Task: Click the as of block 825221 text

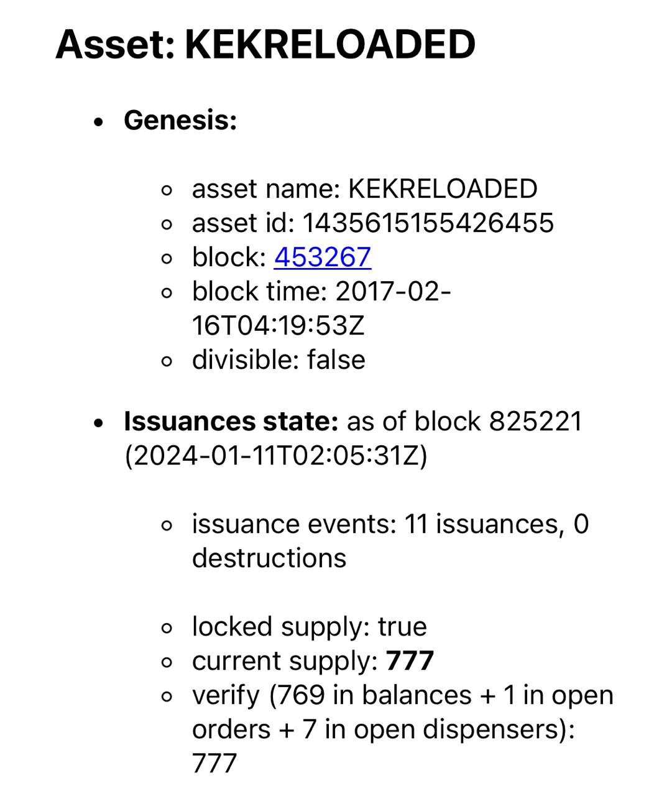Action: (464, 421)
